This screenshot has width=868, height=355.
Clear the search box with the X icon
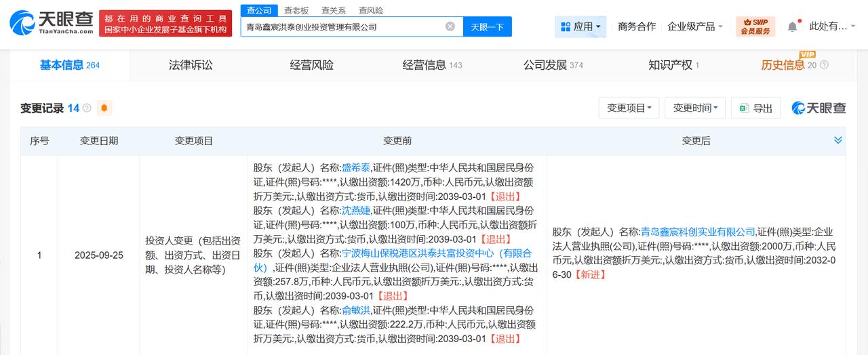(450, 26)
